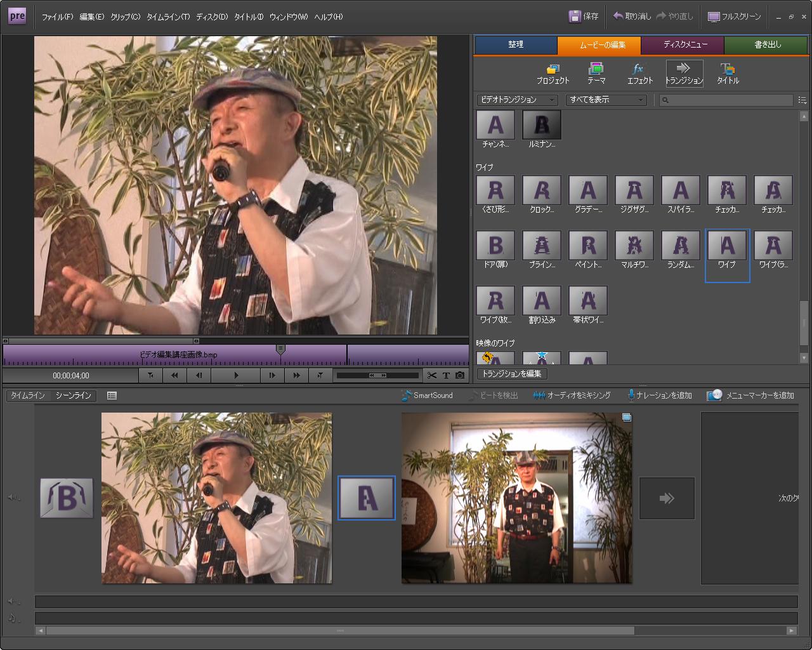Expand the ビデオトランジション dropdown
The height and width of the screenshot is (650, 812).
517,100
